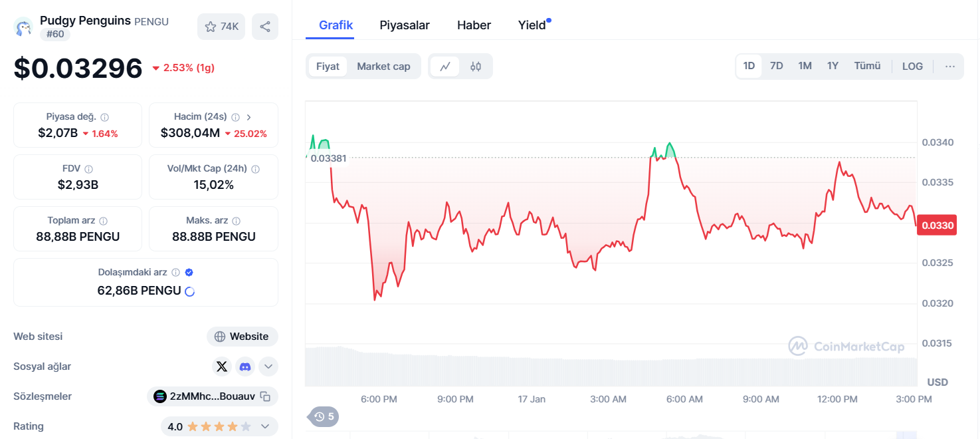This screenshot has height=439, width=980.
Task: Click circulating supply progress ring icon
Action: (x=189, y=291)
